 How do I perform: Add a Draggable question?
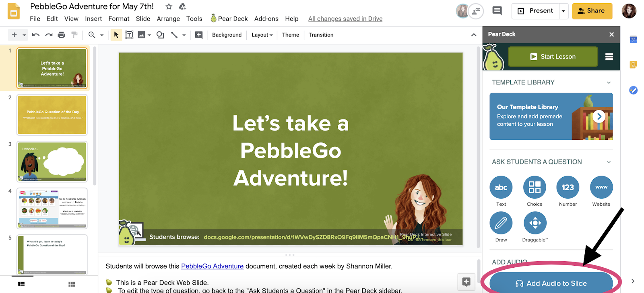tap(535, 223)
